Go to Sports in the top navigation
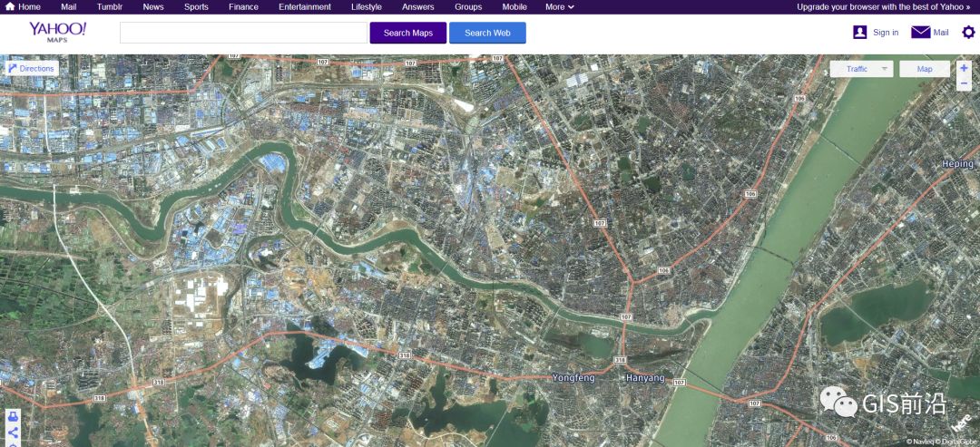The height and width of the screenshot is (447, 980). click(196, 7)
